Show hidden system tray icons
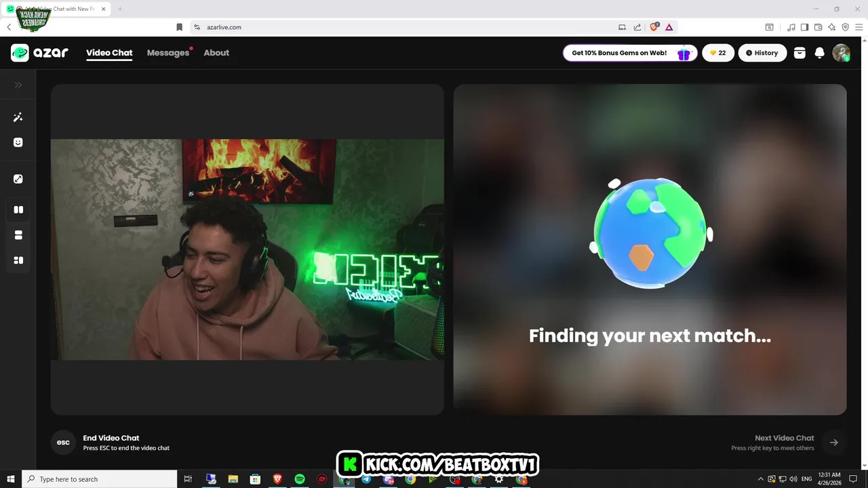 point(760,479)
